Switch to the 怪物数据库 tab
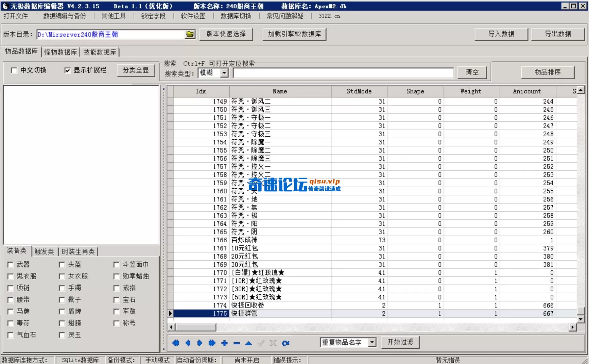This screenshot has height=364, width=589. pos(60,52)
